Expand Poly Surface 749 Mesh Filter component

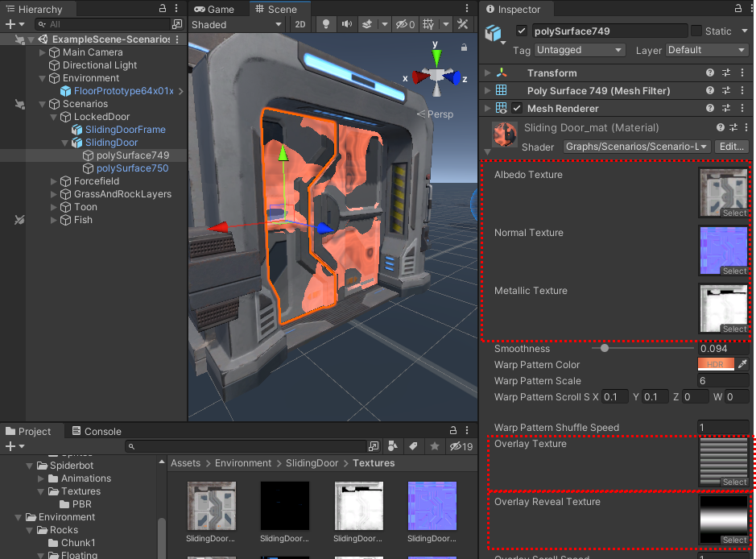click(x=487, y=91)
